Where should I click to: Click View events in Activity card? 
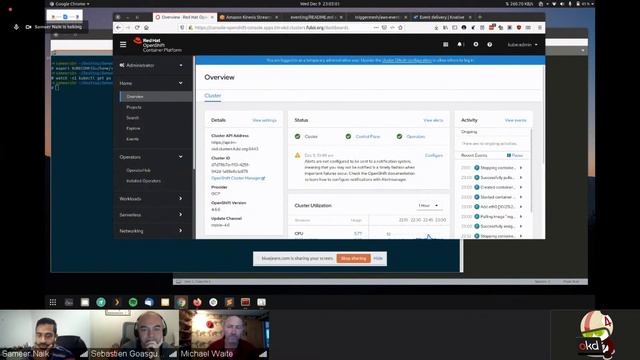click(516, 120)
